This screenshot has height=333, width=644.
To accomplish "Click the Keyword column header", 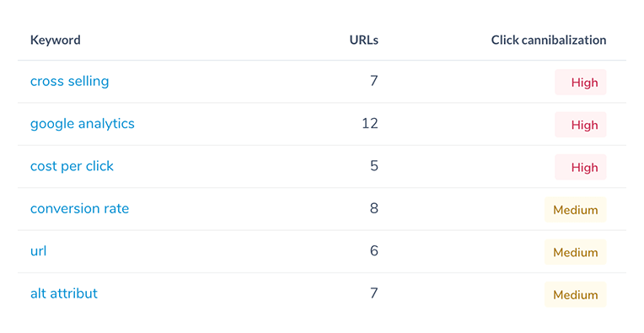I will [56, 40].
